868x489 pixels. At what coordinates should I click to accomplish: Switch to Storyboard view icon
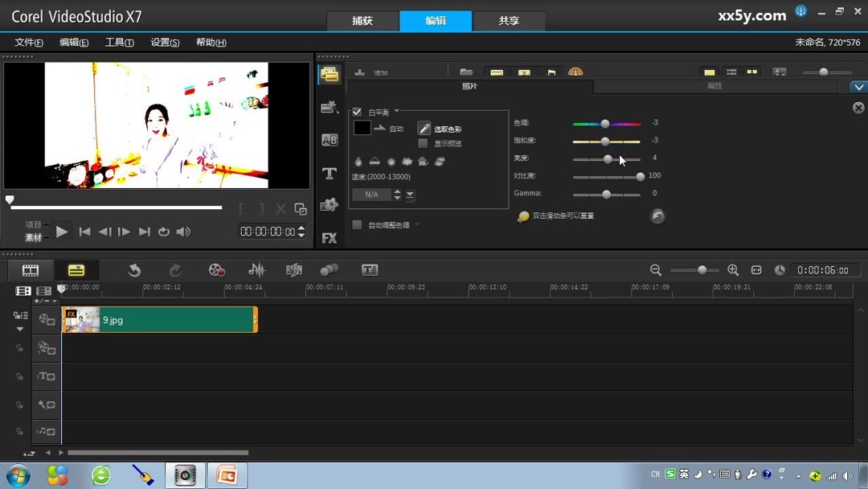pos(30,270)
